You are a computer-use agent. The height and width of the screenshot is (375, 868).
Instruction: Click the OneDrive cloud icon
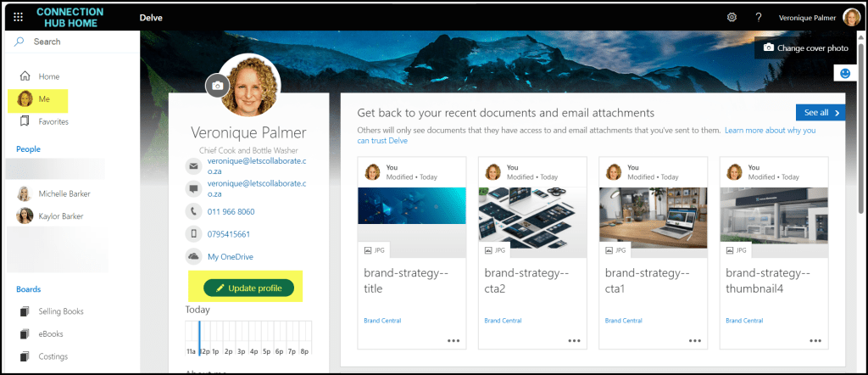194,256
